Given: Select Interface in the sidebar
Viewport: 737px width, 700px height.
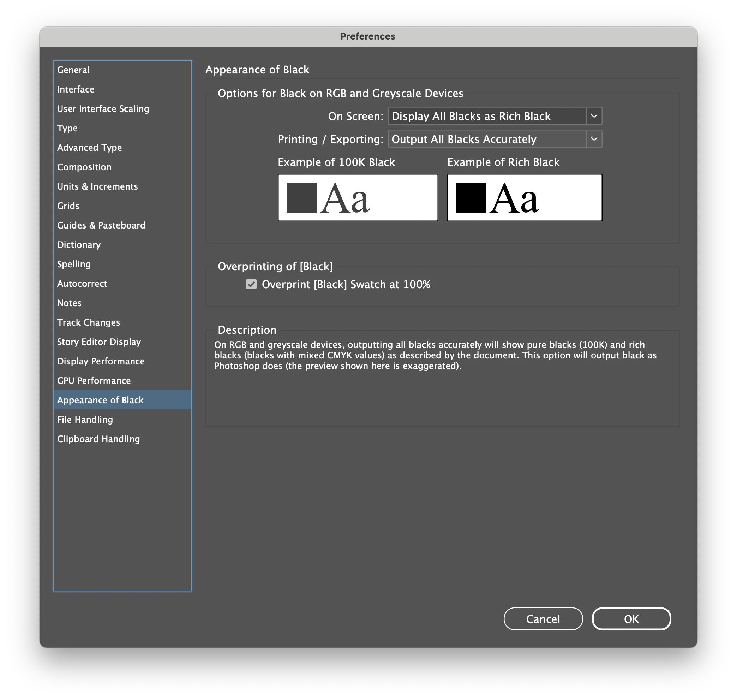Looking at the screenshot, I should click(76, 89).
